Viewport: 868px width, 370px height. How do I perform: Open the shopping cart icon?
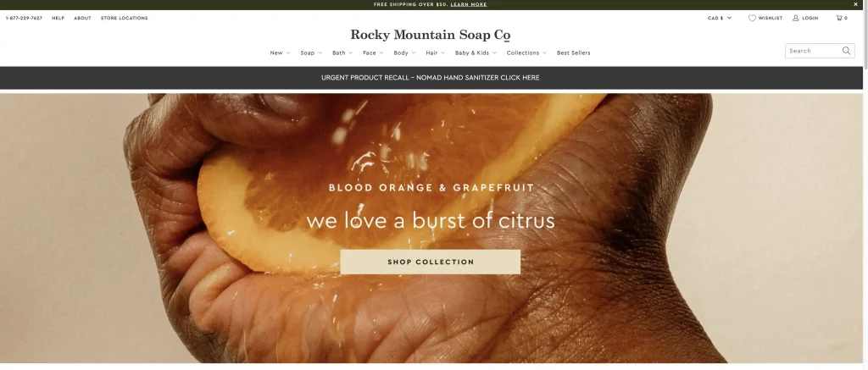[839, 19]
